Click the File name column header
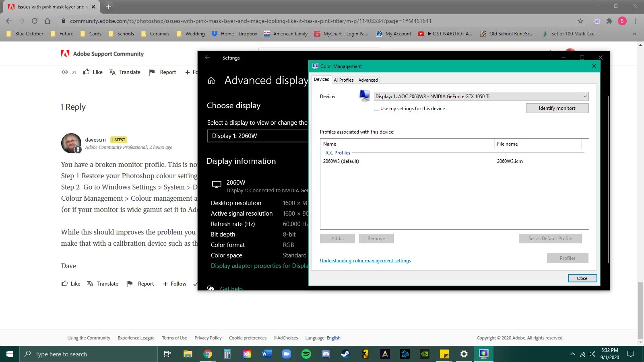The image size is (644, 362). tap(538, 144)
